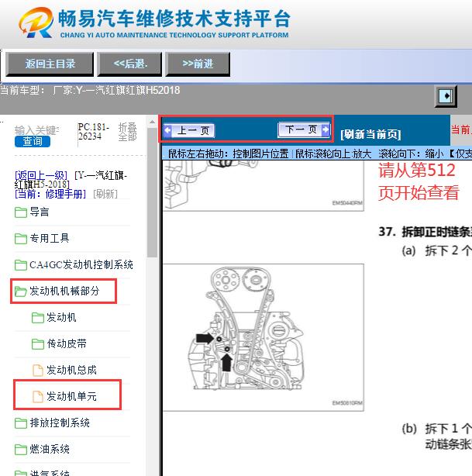Click document icon beside 发动机总成
Image resolution: width=472 pixels, height=476 pixels.
38,371
